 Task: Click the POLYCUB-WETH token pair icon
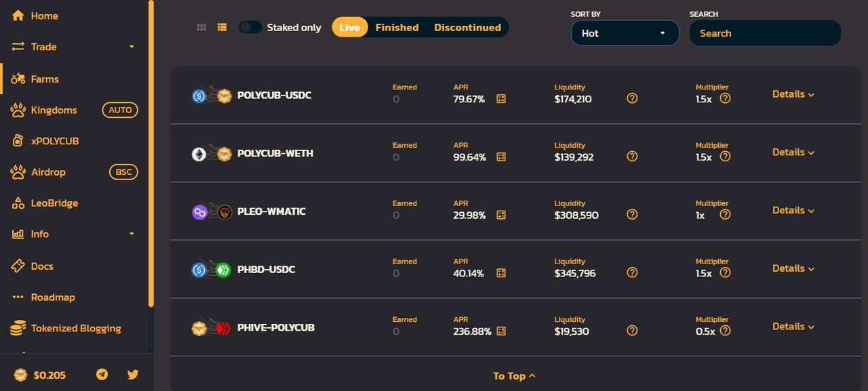pos(212,154)
